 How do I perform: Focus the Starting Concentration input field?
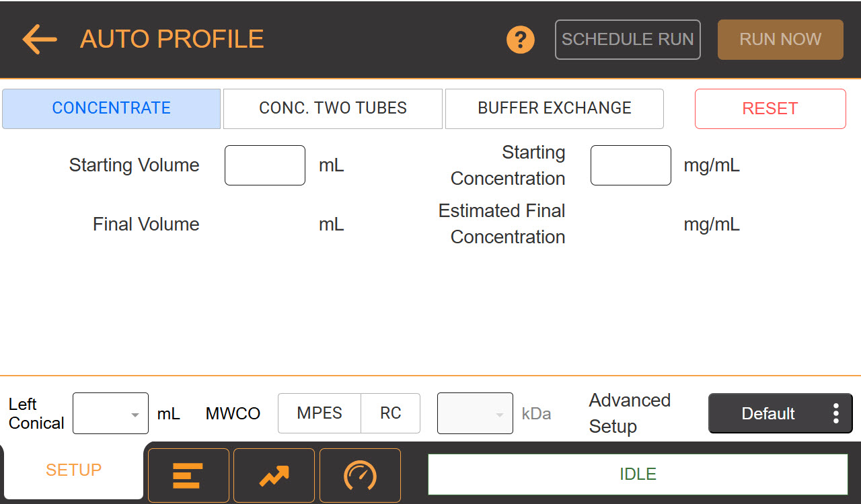631,165
